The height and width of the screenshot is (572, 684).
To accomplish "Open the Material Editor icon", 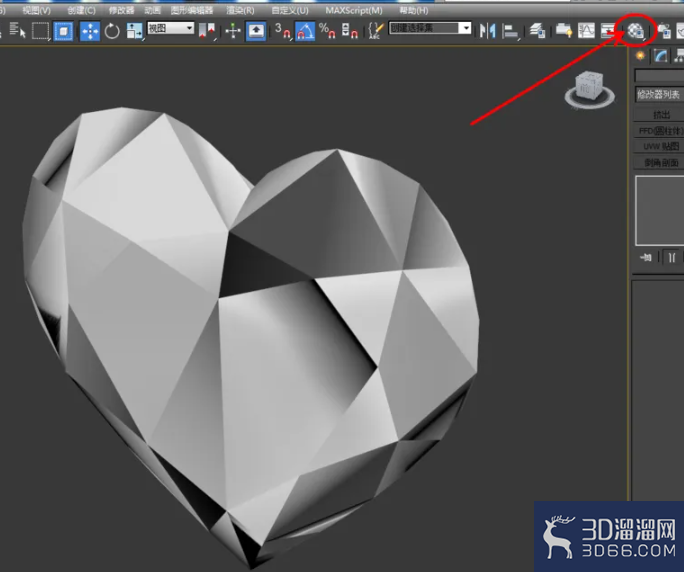I will [x=636, y=31].
